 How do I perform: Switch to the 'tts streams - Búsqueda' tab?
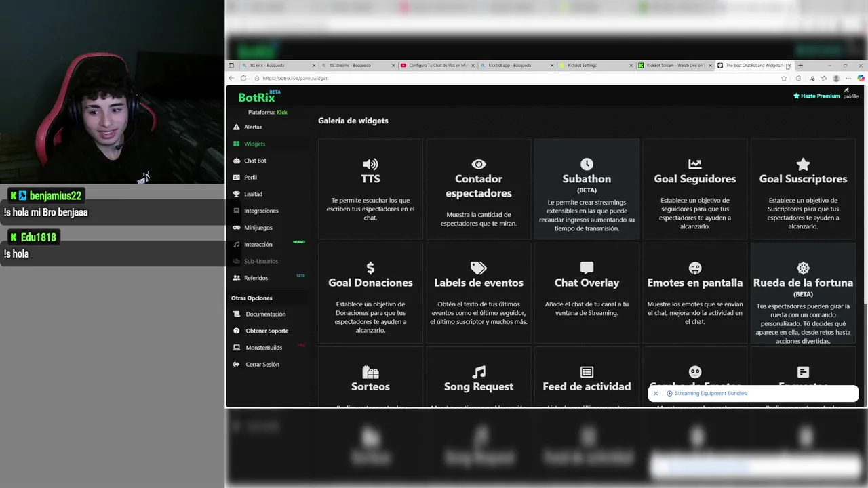pyautogui.click(x=357, y=66)
